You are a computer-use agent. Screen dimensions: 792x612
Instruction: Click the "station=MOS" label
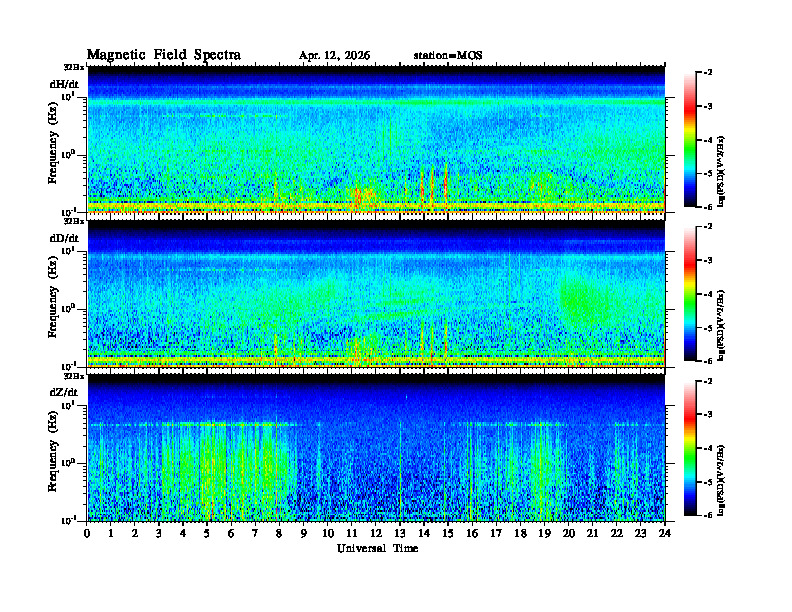[448, 56]
